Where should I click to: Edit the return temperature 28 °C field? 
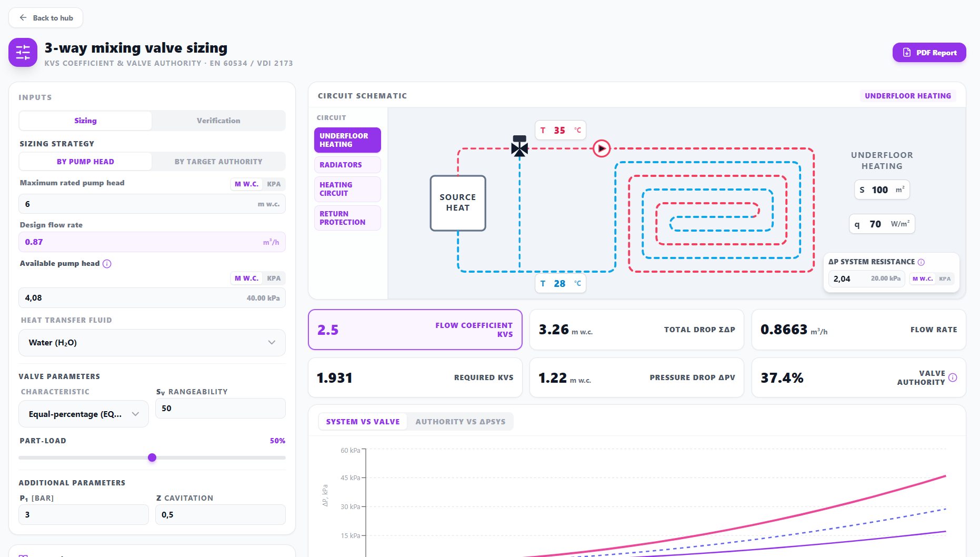pos(561,284)
